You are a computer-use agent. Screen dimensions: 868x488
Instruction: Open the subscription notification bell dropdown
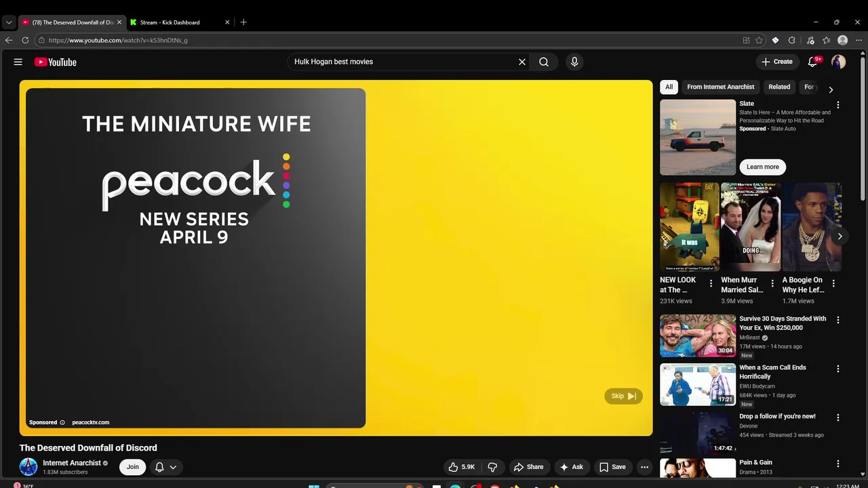pyautogui.click(x=165, y=467)
